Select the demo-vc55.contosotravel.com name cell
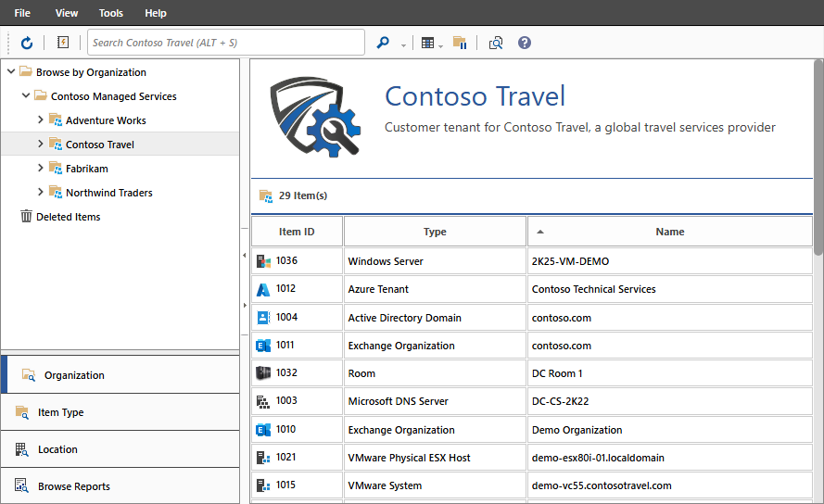824x504 pixels. tap(670, 485)
